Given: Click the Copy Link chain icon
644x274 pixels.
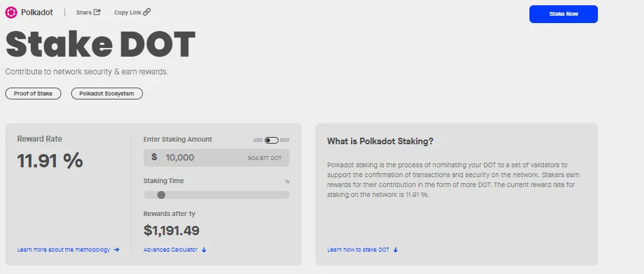Looking at the screenshot, I should (147, 12).
